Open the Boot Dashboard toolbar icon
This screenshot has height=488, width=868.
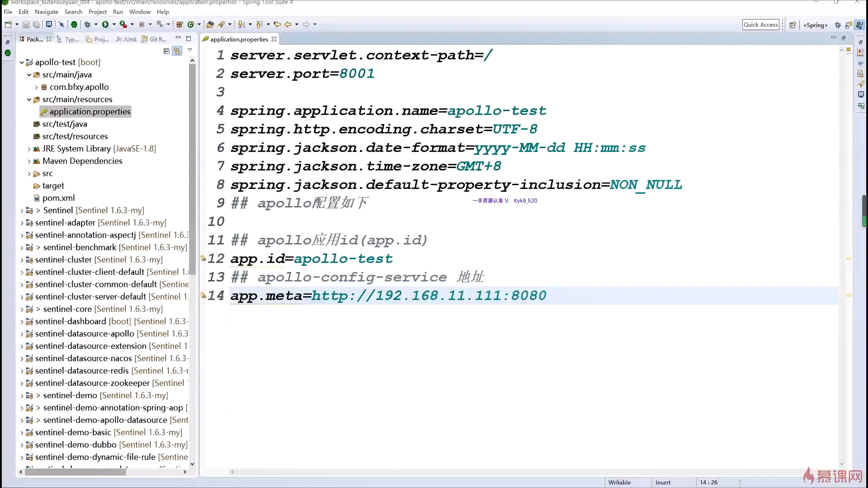[x=74, y=24]
